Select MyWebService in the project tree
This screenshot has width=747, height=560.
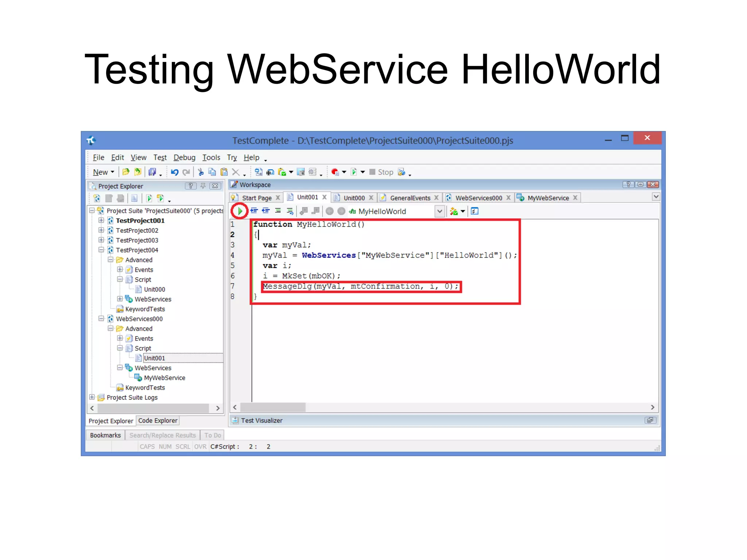tap(165, 378)
